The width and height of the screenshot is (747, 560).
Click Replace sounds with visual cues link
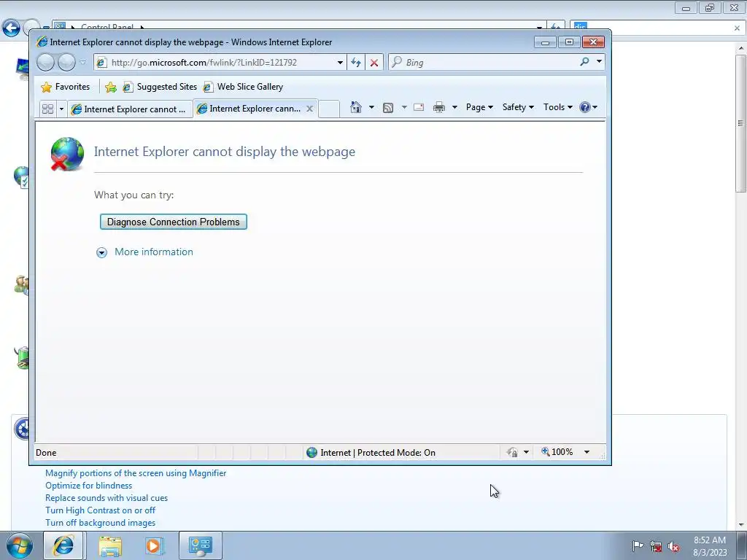click(107, 497)
